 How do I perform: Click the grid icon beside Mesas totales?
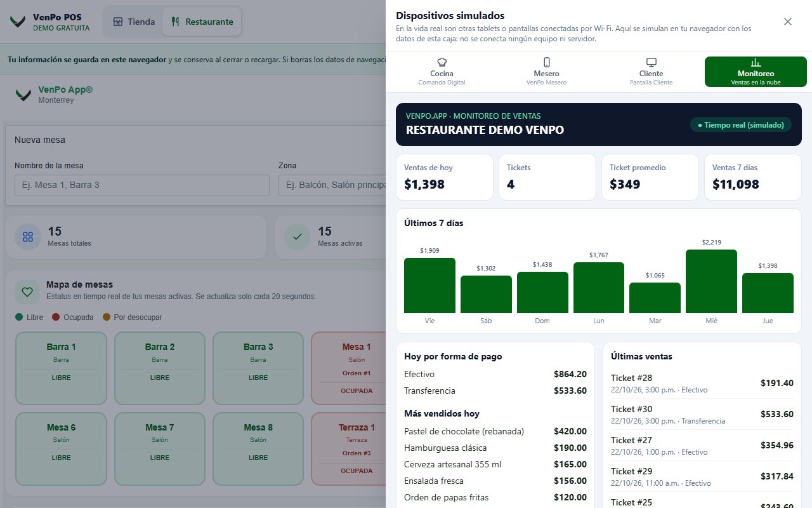(28, 237)
